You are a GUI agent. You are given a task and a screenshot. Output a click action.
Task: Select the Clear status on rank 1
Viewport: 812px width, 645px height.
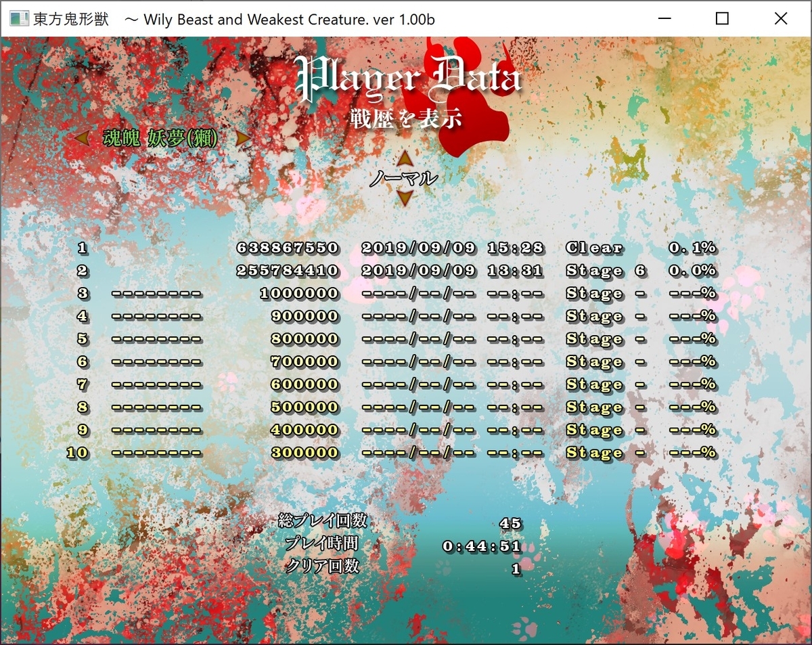[593, 248]
